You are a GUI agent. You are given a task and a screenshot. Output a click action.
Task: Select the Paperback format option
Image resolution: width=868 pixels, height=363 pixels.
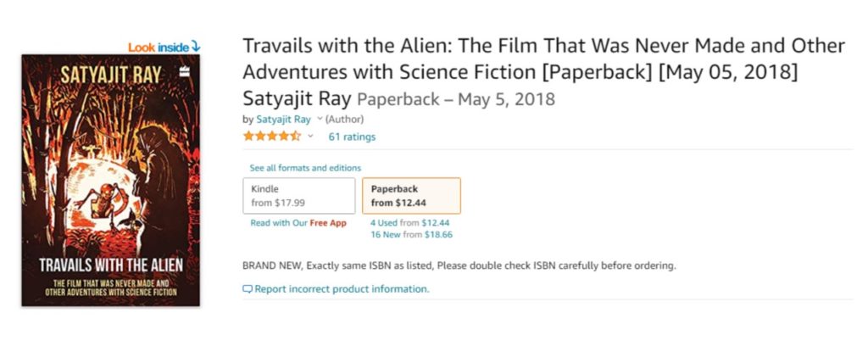[x=411, y=196]
